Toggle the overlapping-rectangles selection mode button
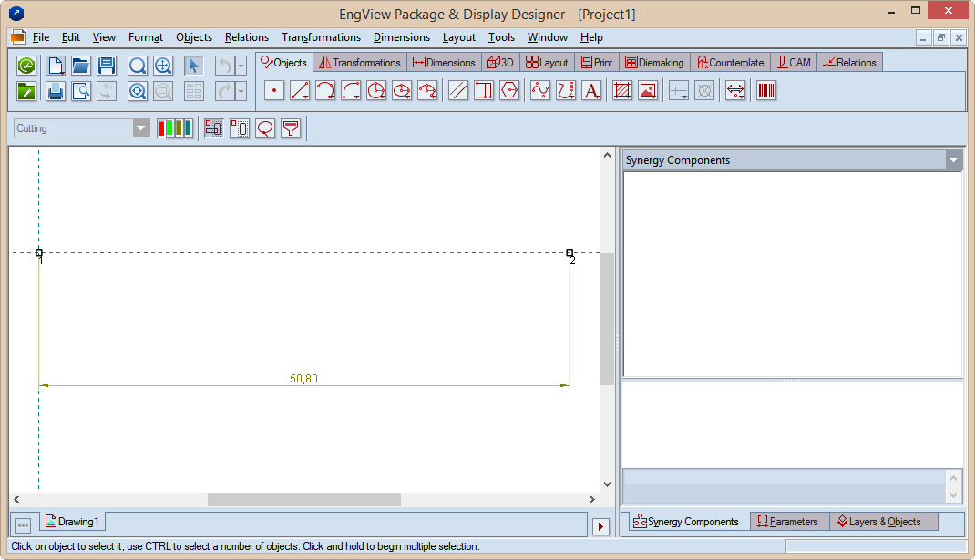Image resolution: width=975 pixels, height=560 pixels. click(x=213, y=128)
